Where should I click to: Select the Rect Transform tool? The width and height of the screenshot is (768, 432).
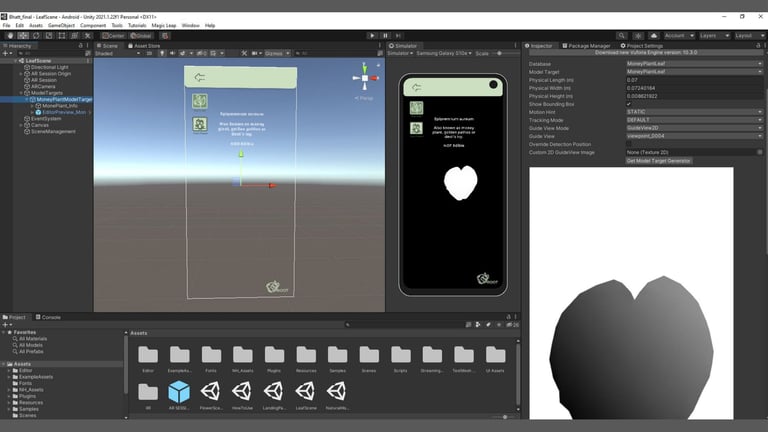point(61,36)
